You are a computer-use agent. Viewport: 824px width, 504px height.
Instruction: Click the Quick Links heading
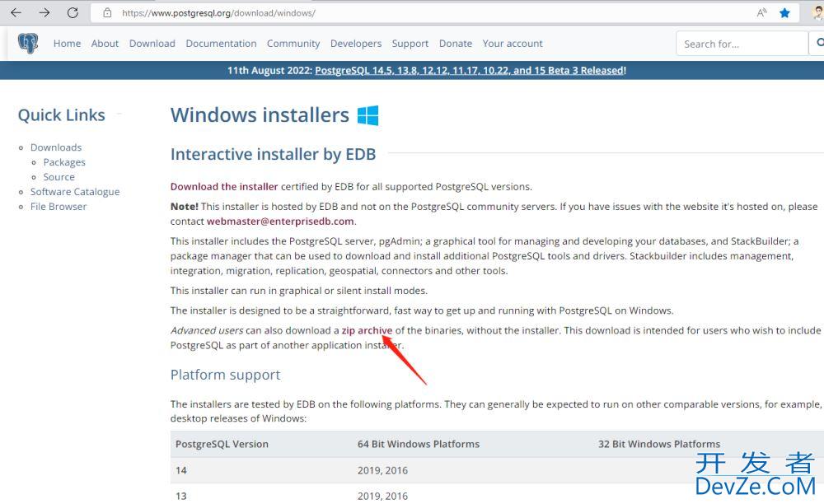coord(62,115)
